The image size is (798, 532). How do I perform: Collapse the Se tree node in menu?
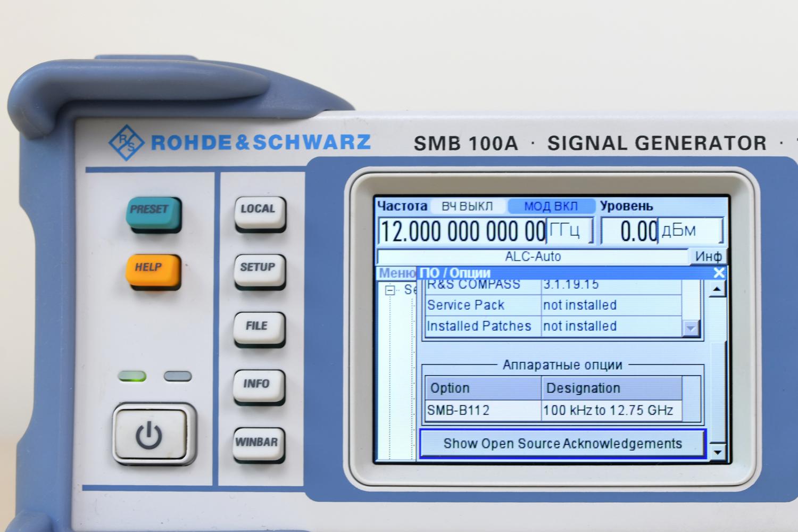coord(390,291)
